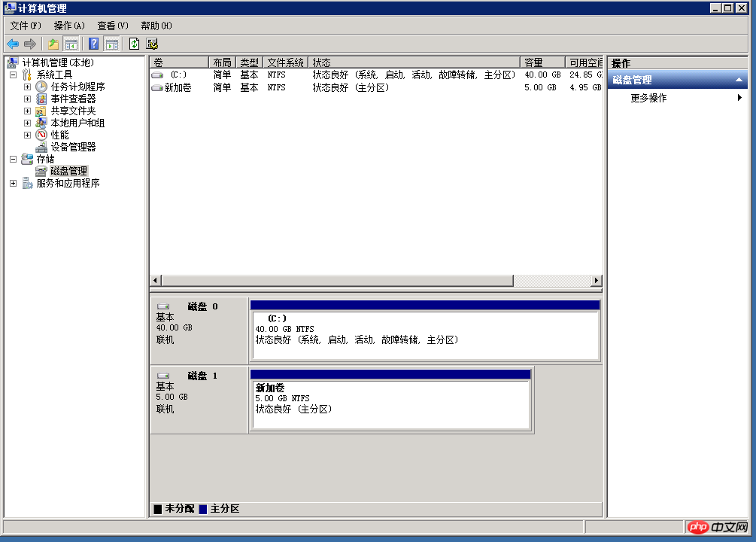The image size is (756, 542).
Task: Toggle the Show/Hide Console Tree icon
Action: [x=71, y=44]
